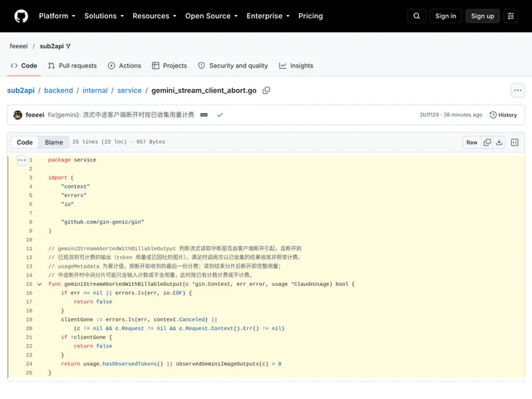Open the symbols panel icon
The width and height of the screenshot is (532, 399).
point(515,142)
